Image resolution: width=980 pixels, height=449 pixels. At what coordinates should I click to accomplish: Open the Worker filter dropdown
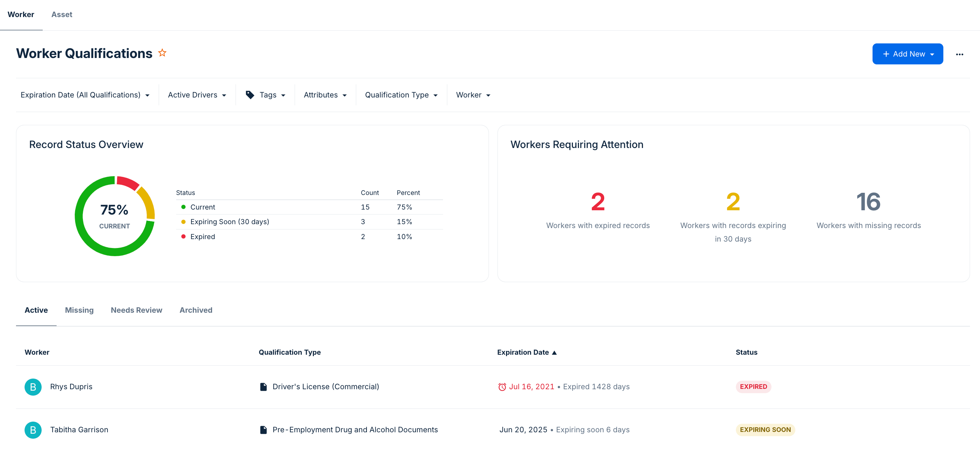pyautogui.click(x=473, y=95)
